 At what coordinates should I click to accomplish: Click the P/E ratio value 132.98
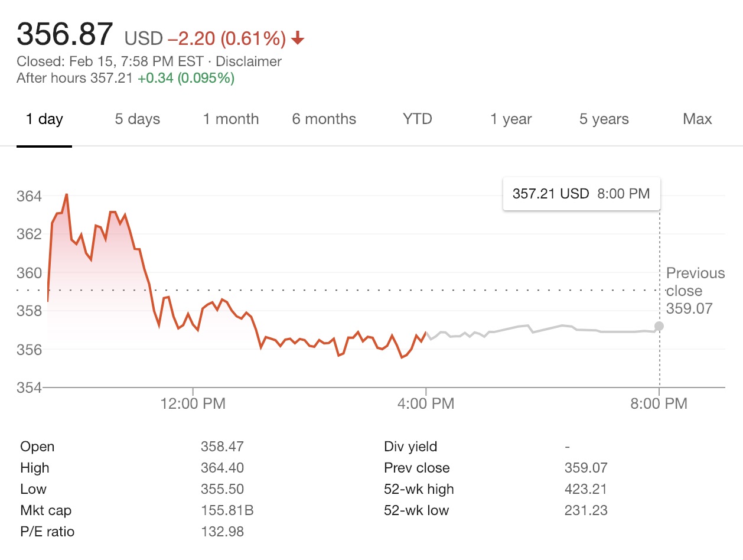[x=222, y=532]
